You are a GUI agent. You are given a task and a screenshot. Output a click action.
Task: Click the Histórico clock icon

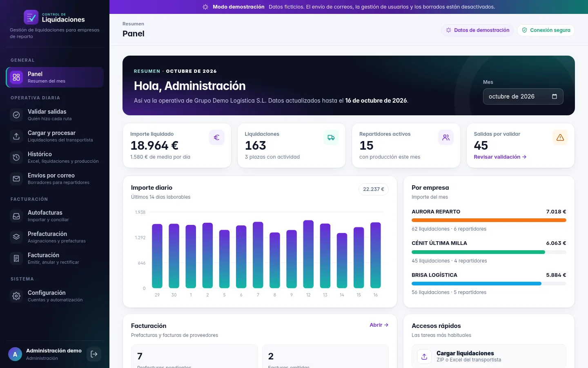(16, 157)
